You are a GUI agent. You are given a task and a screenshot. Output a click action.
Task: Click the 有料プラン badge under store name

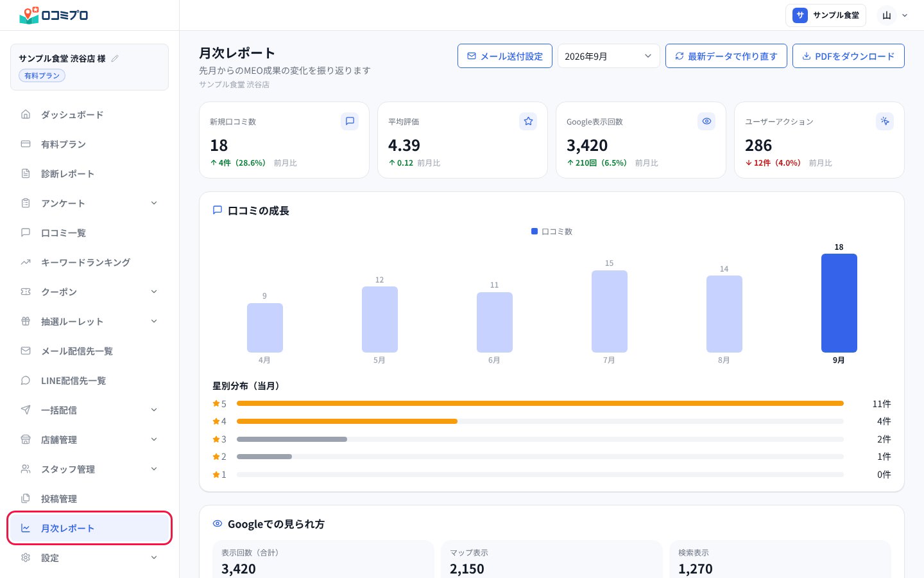[x=42, y=76]
